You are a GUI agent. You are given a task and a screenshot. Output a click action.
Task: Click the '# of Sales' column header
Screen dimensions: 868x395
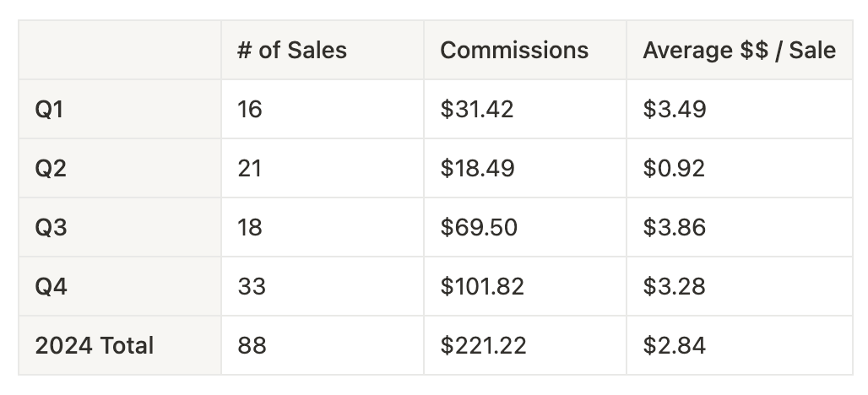click(292, 51)
